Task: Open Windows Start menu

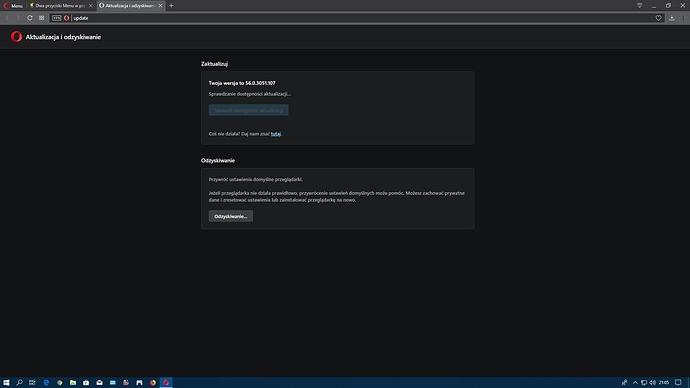Action: 6,383
